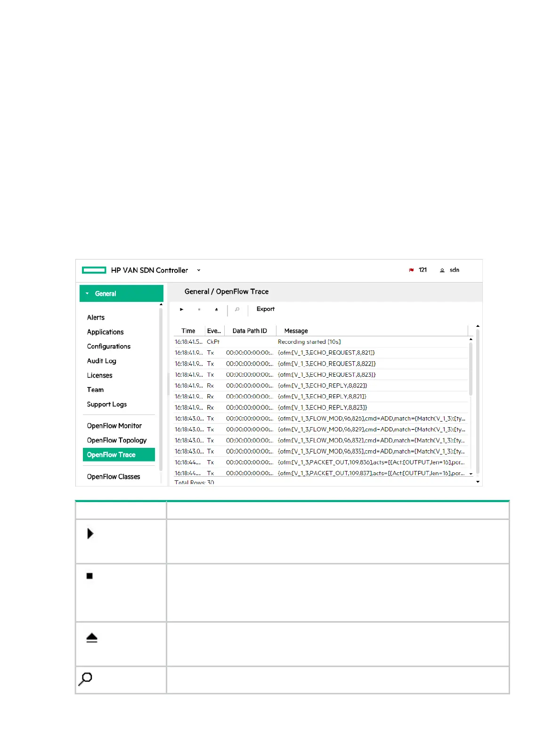This screenshot has height=746, width=560.
Task: Click the eject icon in the trace toolbar
Action: 217,309
